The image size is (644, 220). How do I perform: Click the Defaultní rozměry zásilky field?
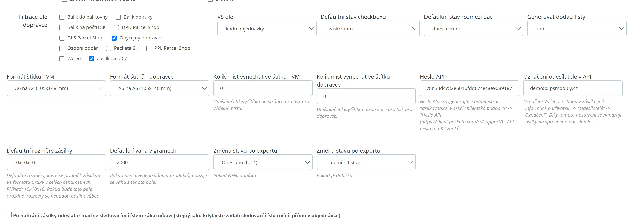(x=56, y=162)
